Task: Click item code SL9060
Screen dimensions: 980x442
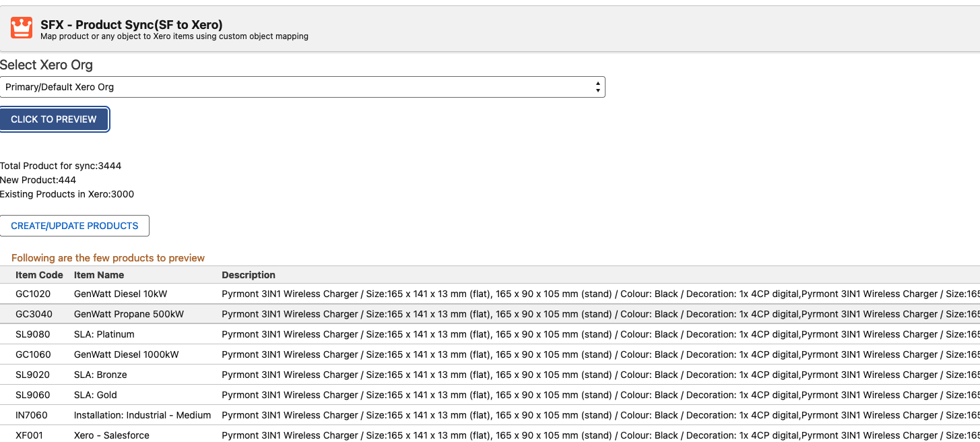Action: [33, 395]
